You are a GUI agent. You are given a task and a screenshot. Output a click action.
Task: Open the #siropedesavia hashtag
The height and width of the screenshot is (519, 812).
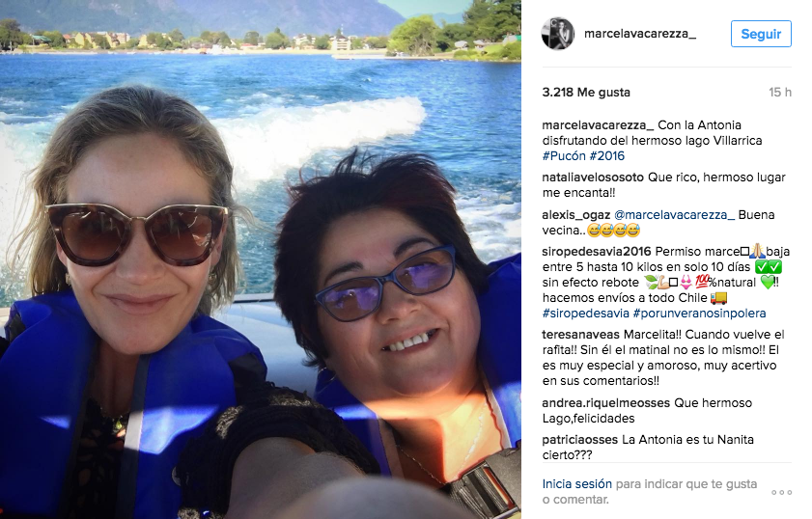[586, 314]
